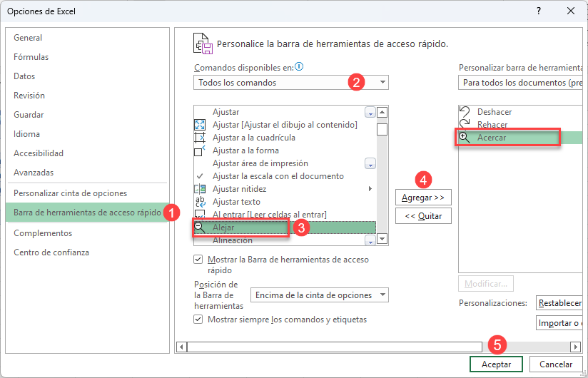588x378 pixels.
Task: Select the Revisión category
Action: pyautogui.click(x=87, y=96)
